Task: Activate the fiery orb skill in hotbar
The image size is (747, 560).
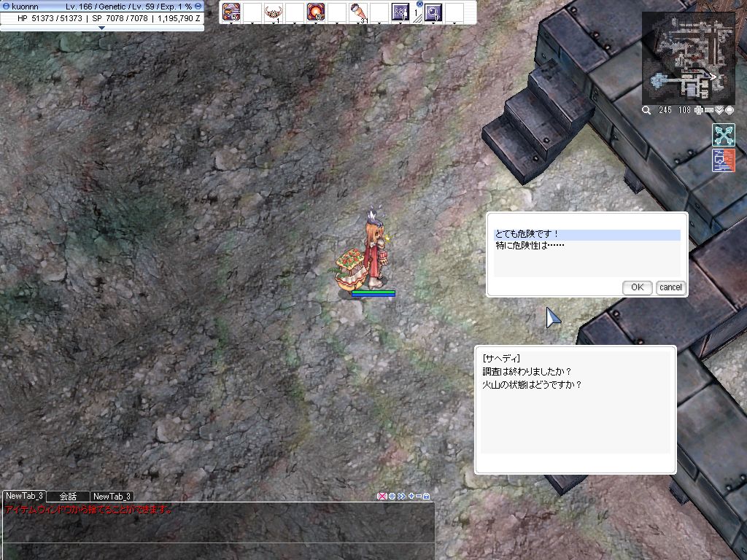Action: [316, 12]
